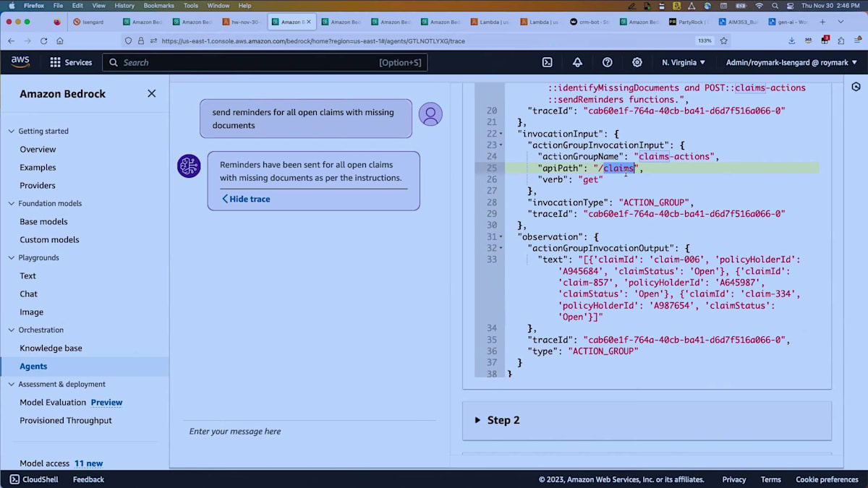Click the user avatar icon in chat

tap(430, 114)
